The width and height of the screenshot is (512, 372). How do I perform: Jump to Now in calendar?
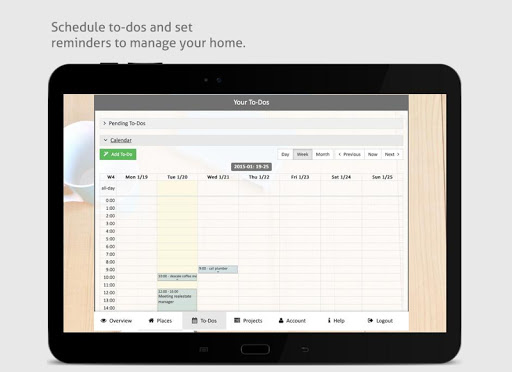coord(373,154)
